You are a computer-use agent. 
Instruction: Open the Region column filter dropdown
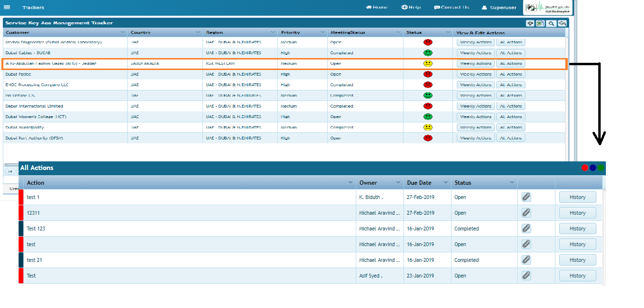coord(273,32)
